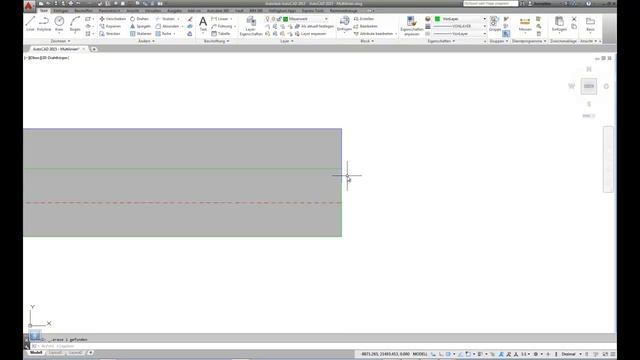Expand the Dienstprogramme panel

pyautogui.click(x=529, y=41)
